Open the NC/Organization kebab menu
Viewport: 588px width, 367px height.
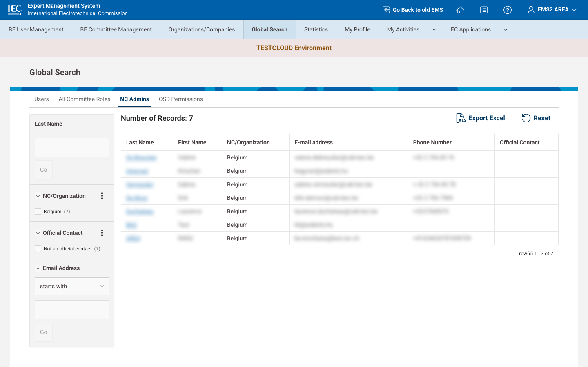point(102,196)
